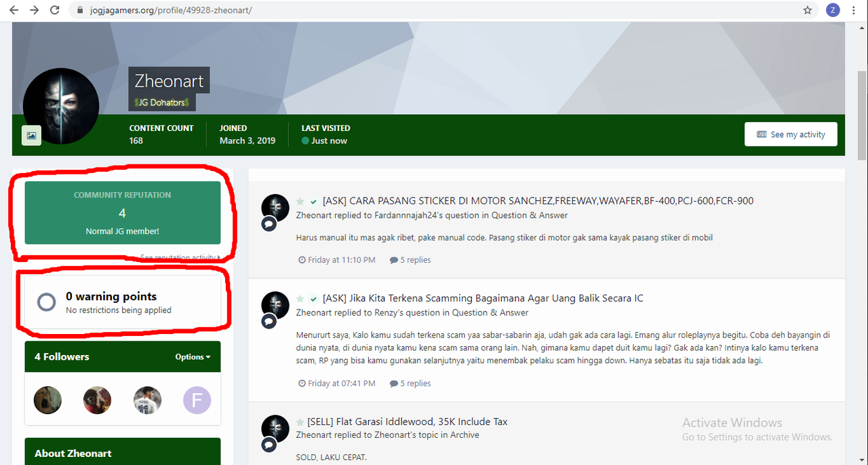
Task: View the third follower's avatar
Action: coord(147,401)
